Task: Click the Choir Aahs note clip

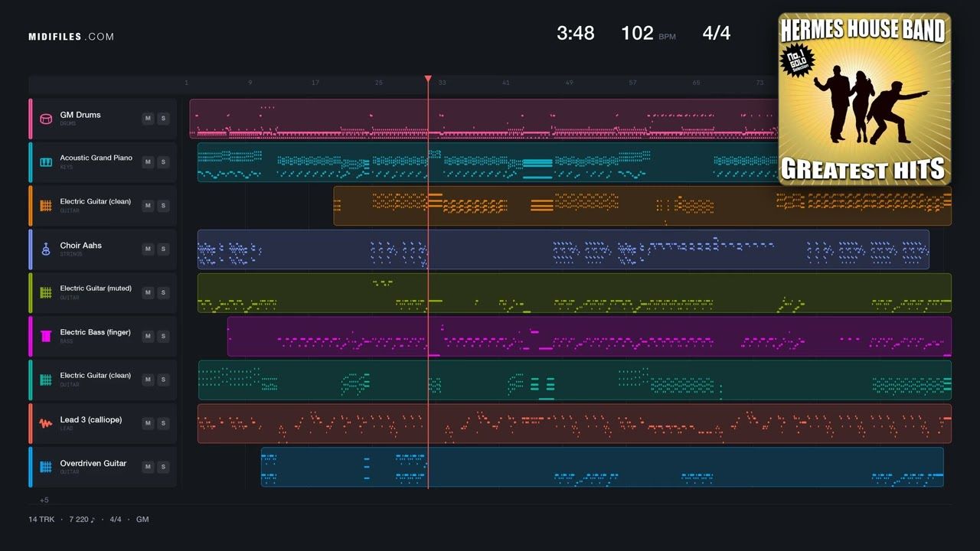Action: 563,249
